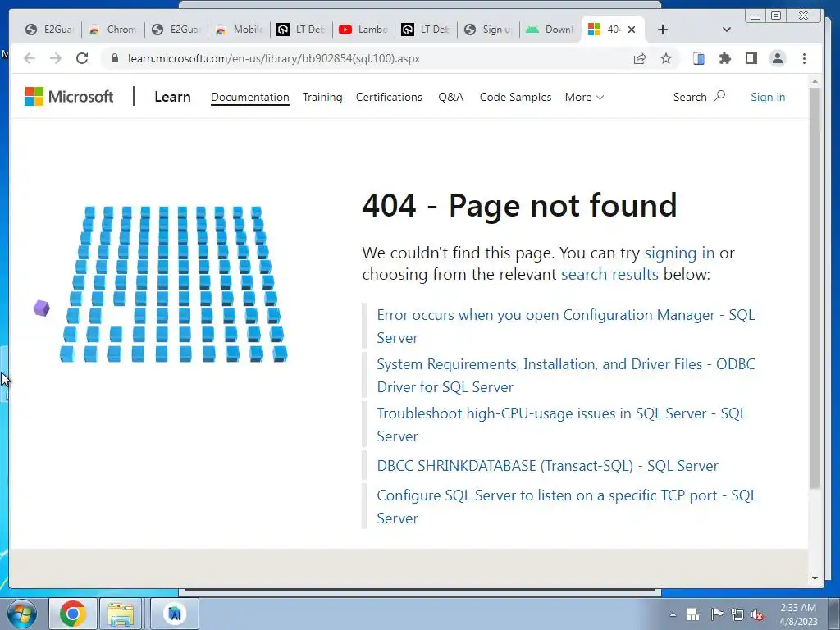Click the Search magnifier button
Viewport: 840px width, 630px height.
(x=699, y=97)
